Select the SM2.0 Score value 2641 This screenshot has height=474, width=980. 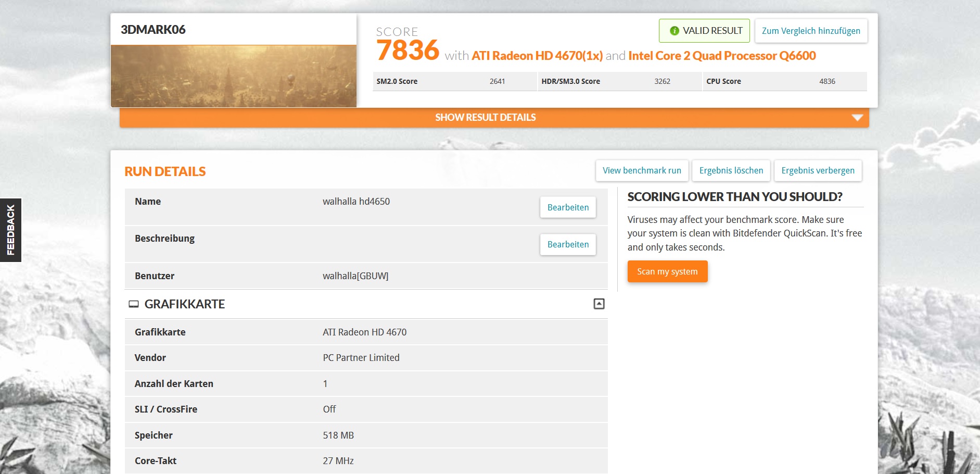(497, 81)
